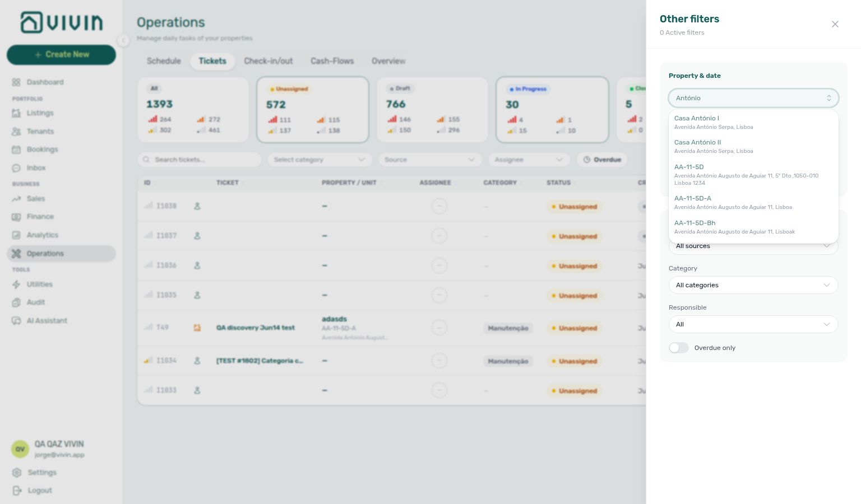This screenshot has width=861, height=504.
Task: Toggle the Overdue filter button
Action: tap(602, 160)
